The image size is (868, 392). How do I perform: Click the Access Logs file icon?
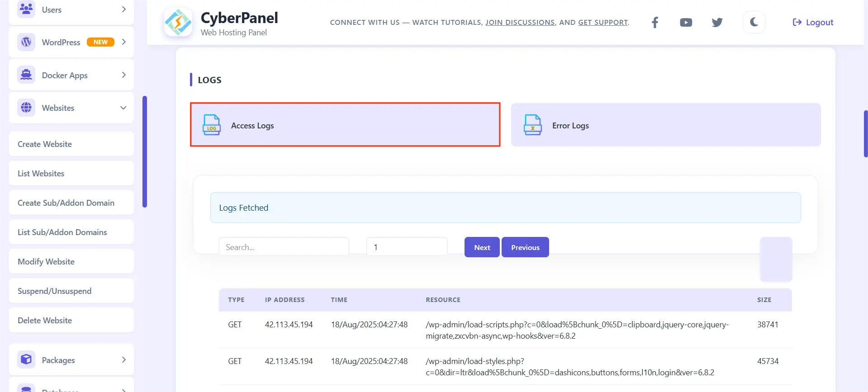[x=211, y=125]
